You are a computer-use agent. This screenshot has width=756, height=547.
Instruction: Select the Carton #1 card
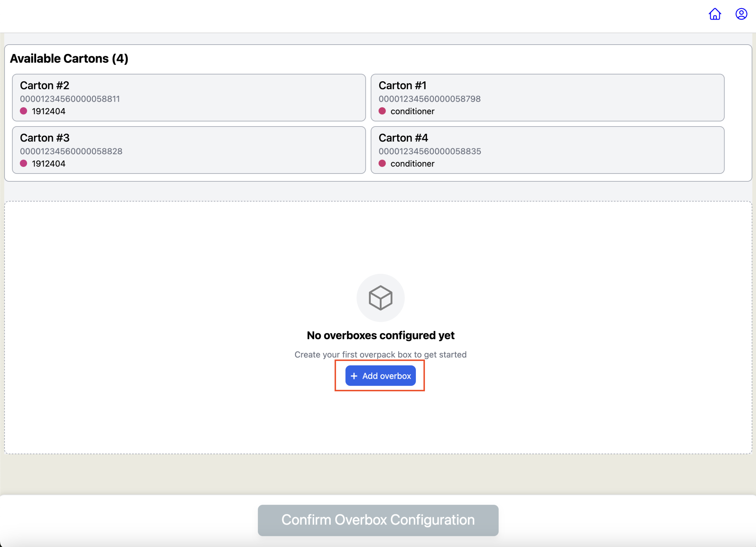[547, 98]
